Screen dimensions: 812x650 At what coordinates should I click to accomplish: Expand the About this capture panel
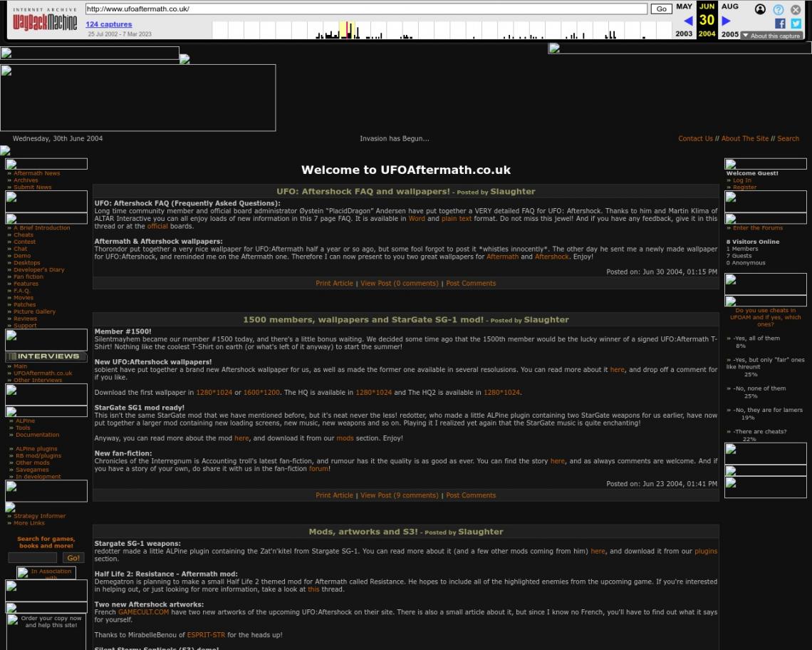771,36
